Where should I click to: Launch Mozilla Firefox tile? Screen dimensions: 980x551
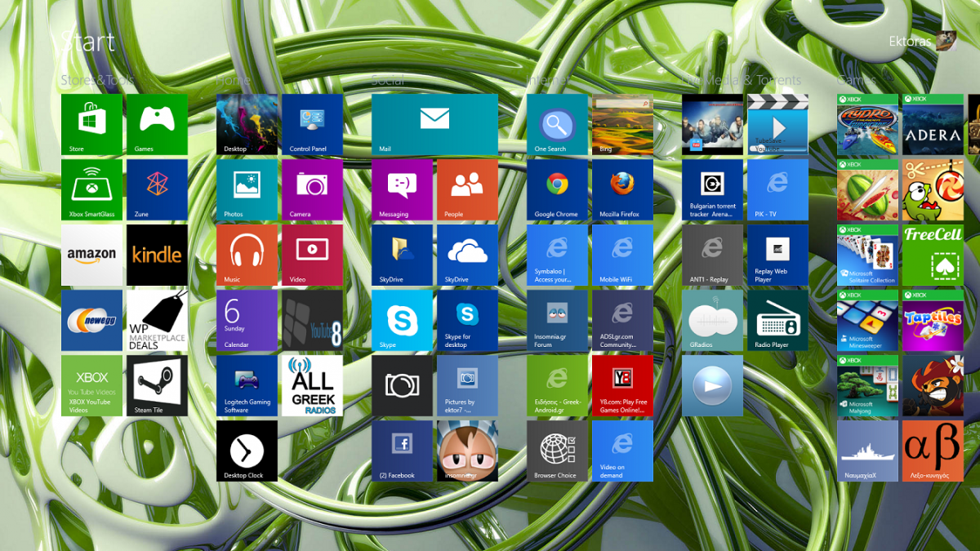622,189
